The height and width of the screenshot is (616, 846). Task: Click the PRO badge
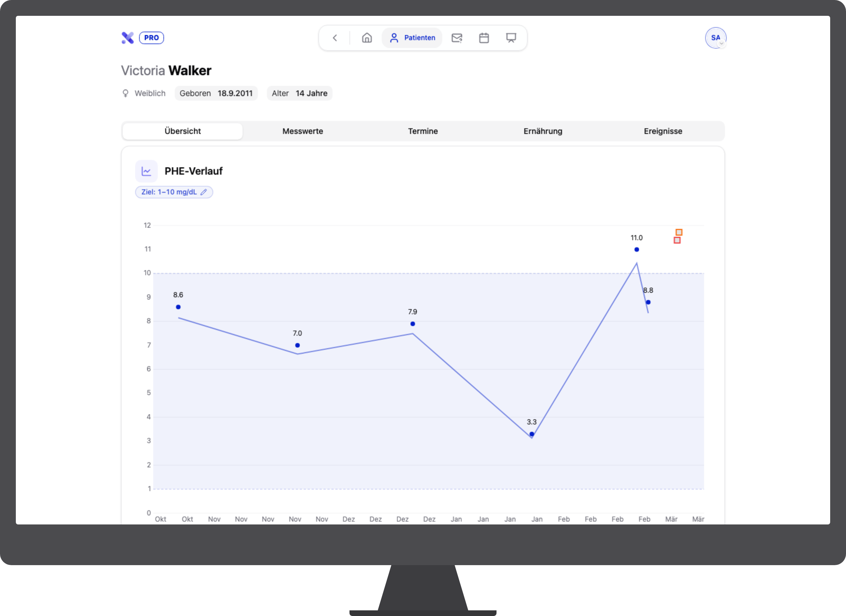[x=152, y=38]
